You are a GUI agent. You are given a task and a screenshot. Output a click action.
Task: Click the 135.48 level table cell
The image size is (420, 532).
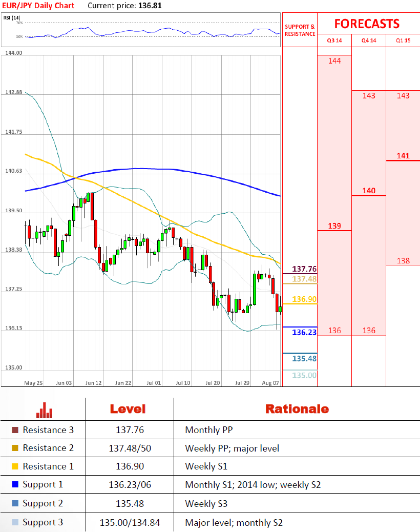tap(130, 503)
